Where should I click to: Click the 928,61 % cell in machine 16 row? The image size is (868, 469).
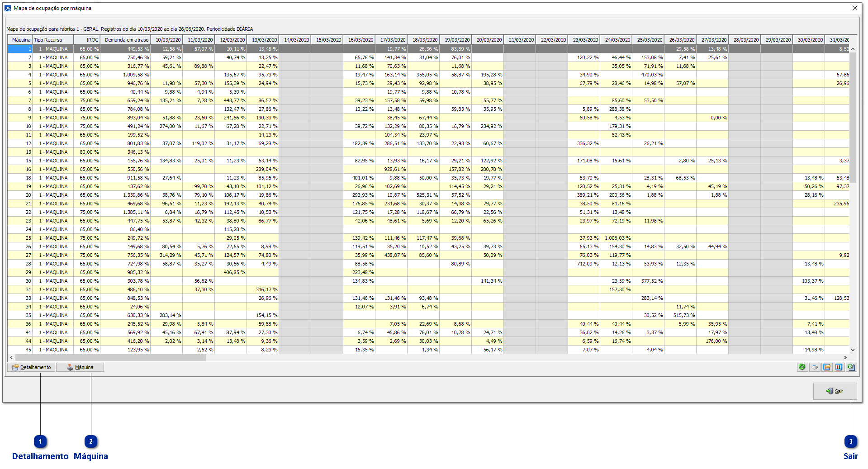coord(391,169)
